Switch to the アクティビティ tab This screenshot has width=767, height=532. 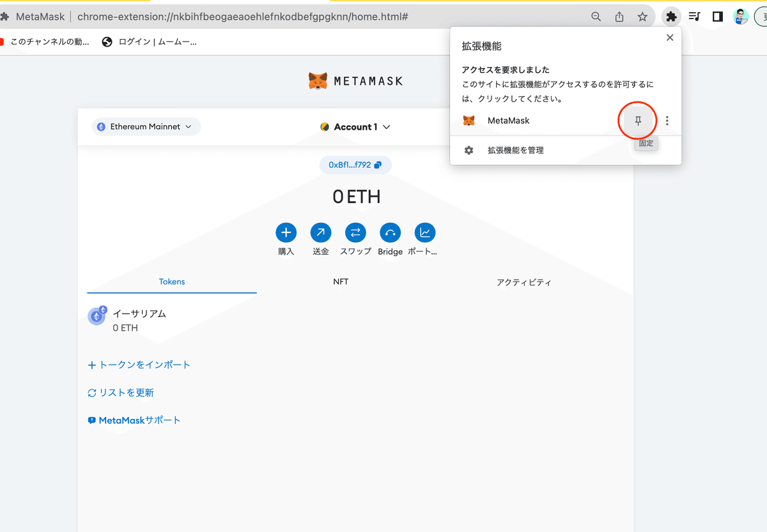(524, 282)
